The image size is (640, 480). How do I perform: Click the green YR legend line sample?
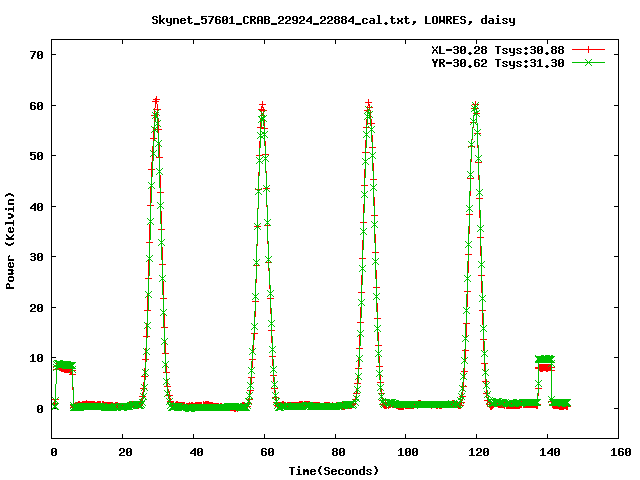pos(589,62)
